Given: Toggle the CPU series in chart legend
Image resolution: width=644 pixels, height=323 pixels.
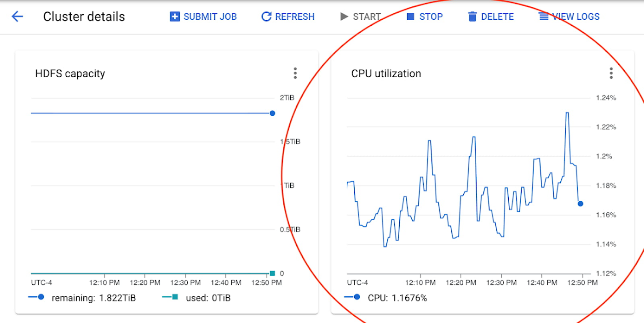Looking at the screenshot, I should point(385,298).
